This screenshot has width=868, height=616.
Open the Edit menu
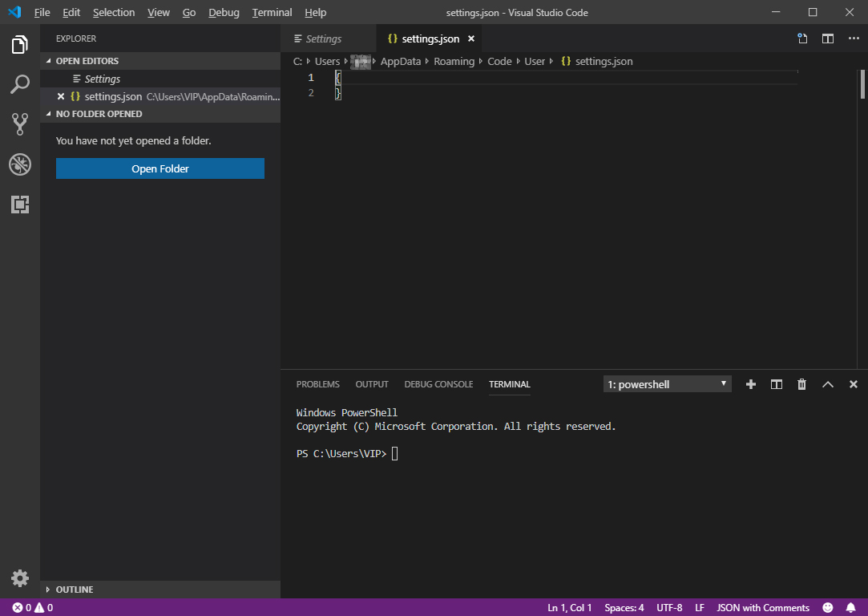pyautogui.click(x=71, y=12)
